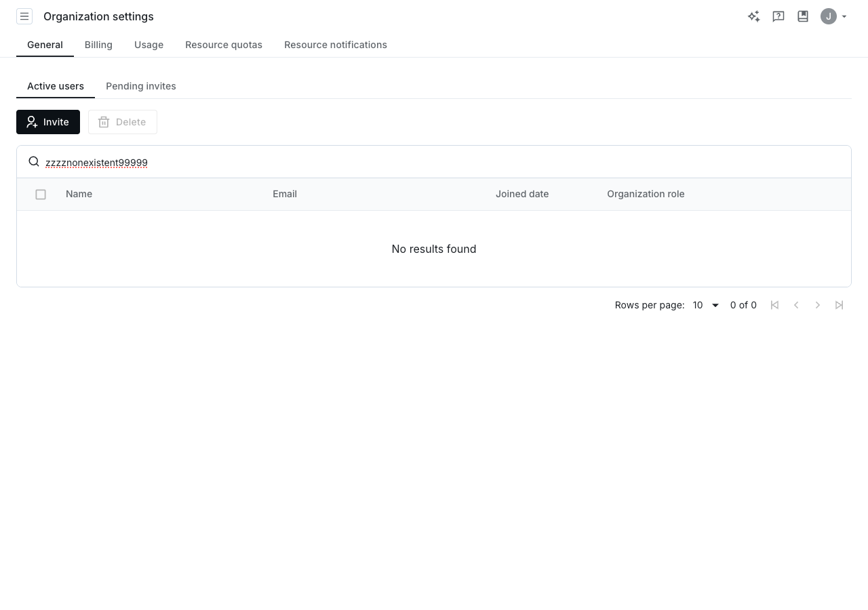Viewport: 868px width, 610px height.
Task: Click the No results found message
Action: tap(434, 249)
